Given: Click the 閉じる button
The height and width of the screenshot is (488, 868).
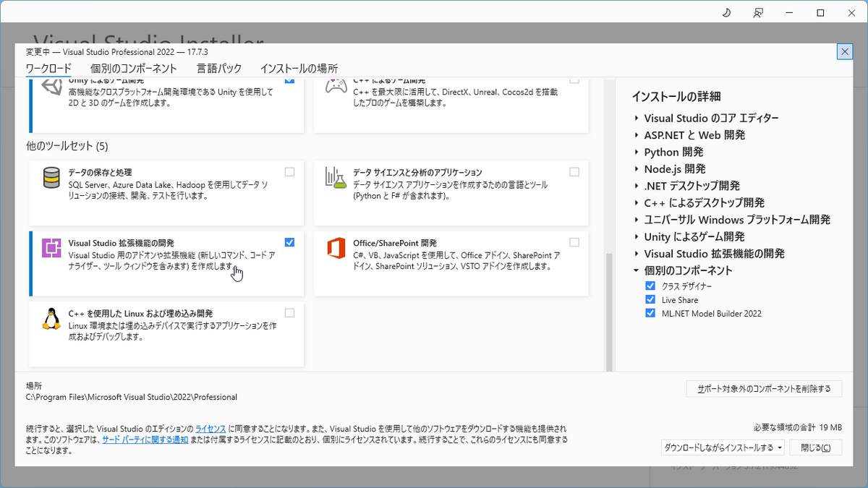Looking at the screenshot, I should point(816,448).
